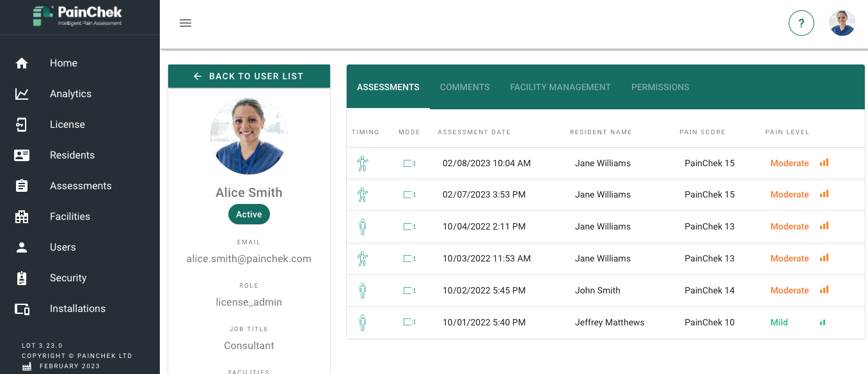The height and width of the screenshot is (374, 868).
Task: Click the PainChek logo
Action: point(78,16)
